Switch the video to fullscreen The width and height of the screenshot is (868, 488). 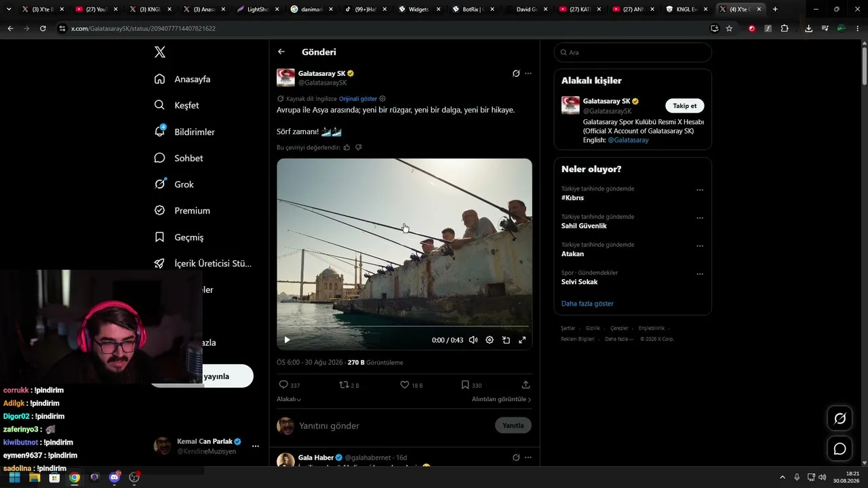pyautogui.click(x=522, y=340)
